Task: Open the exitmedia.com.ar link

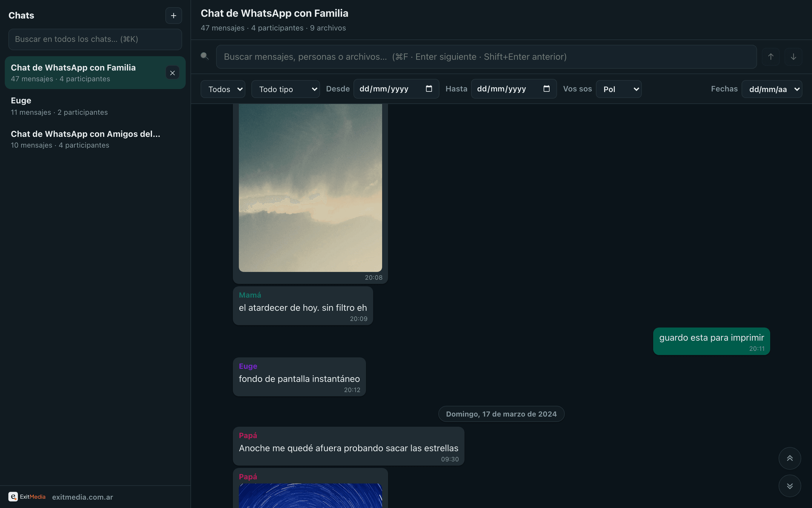Action: pyautogui.click(x=82, y=497)
